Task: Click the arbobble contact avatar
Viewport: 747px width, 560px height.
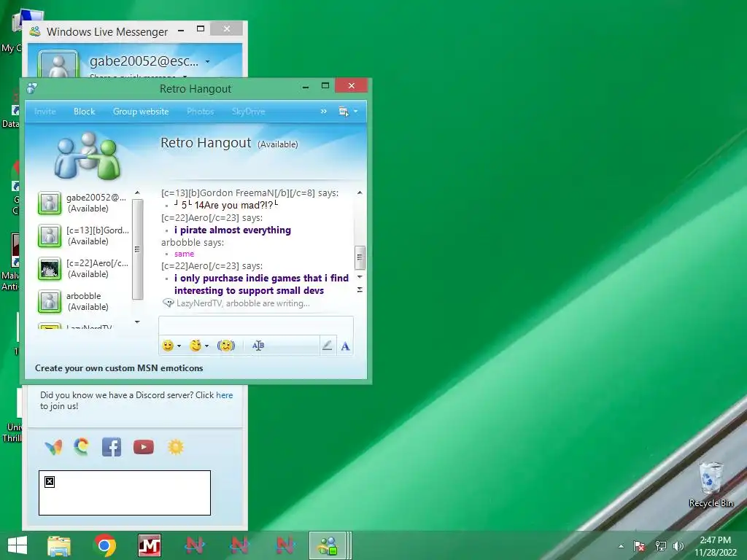Action: [50, 301]
